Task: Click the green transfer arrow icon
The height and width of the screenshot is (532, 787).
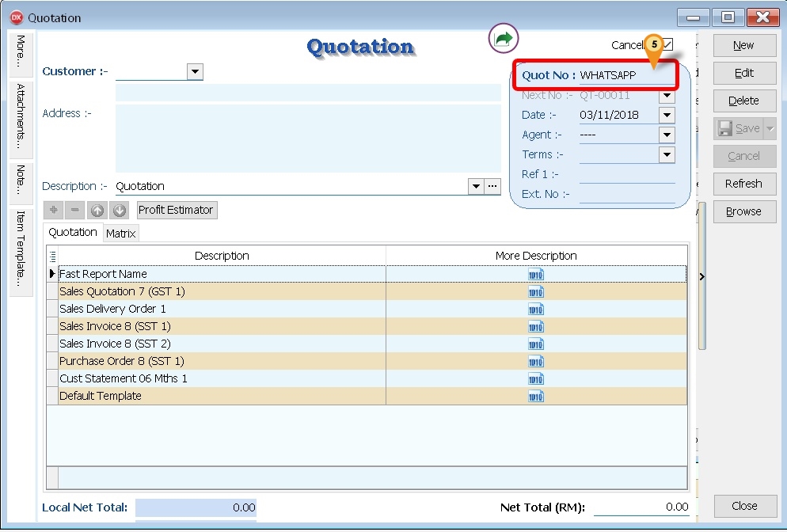Action: tap(503, 37)
